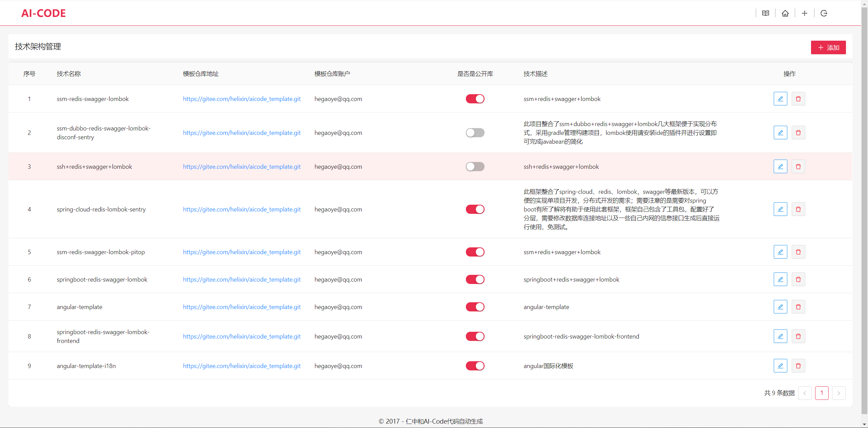Click the 共 9 条数据 total count
Screen dimensions: 868x428
779,393
